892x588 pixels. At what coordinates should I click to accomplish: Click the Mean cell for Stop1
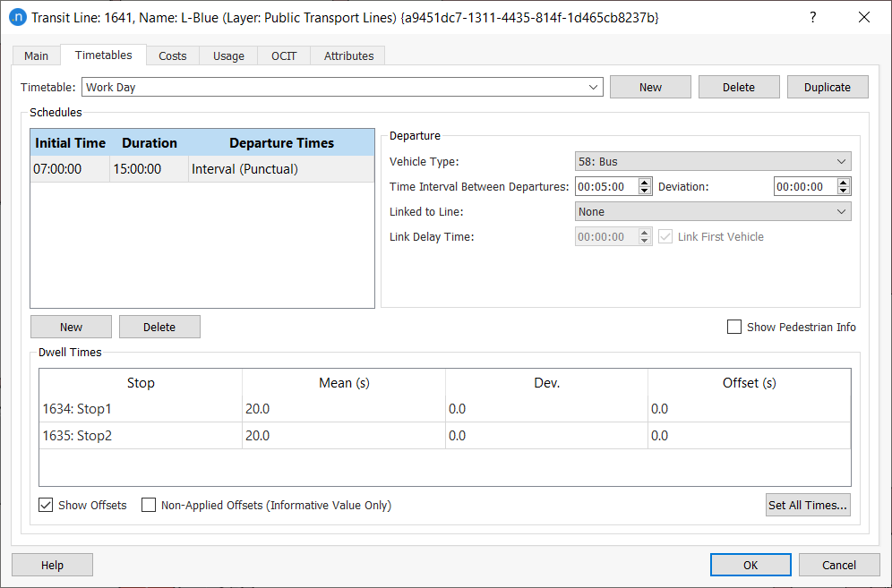point(343,409)
